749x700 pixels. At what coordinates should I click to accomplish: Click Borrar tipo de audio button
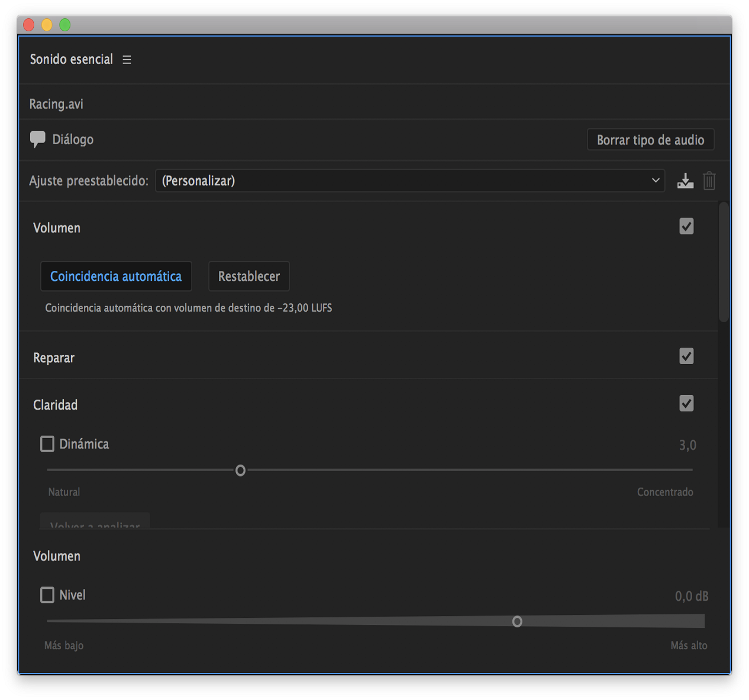coord(650,140)
